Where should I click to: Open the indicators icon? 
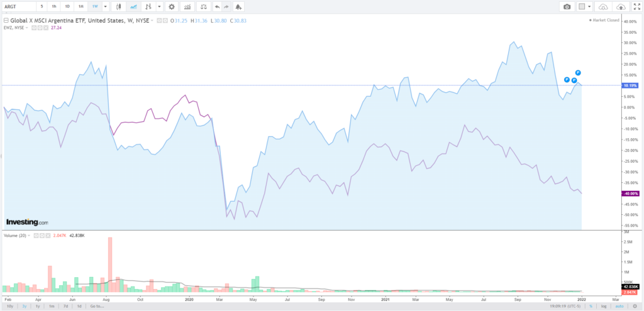pos(187,6)
